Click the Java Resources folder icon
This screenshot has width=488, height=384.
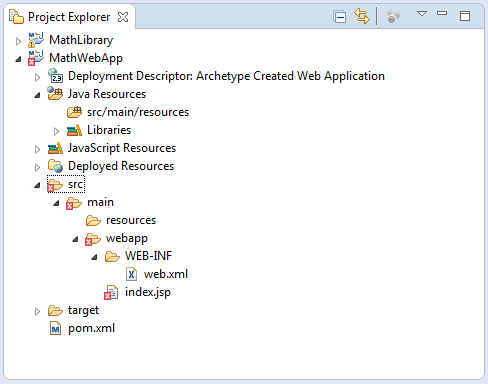pyautogui.click(x=55, y=94)
